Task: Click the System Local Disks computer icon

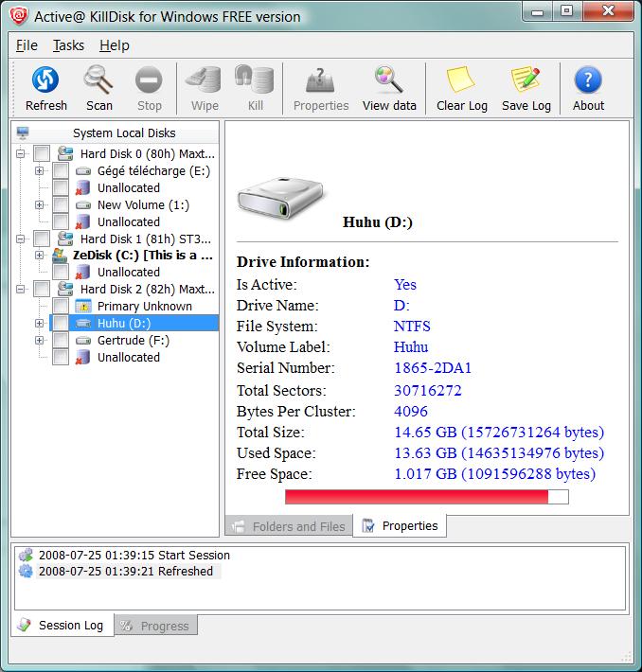Action: [23, 133]
